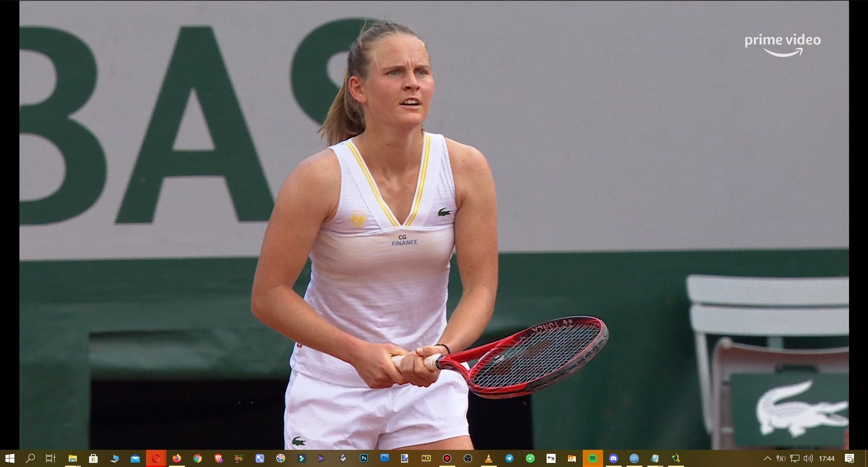Switch to the Opera browser
The image size is (868, 467).
click(156, 458)
